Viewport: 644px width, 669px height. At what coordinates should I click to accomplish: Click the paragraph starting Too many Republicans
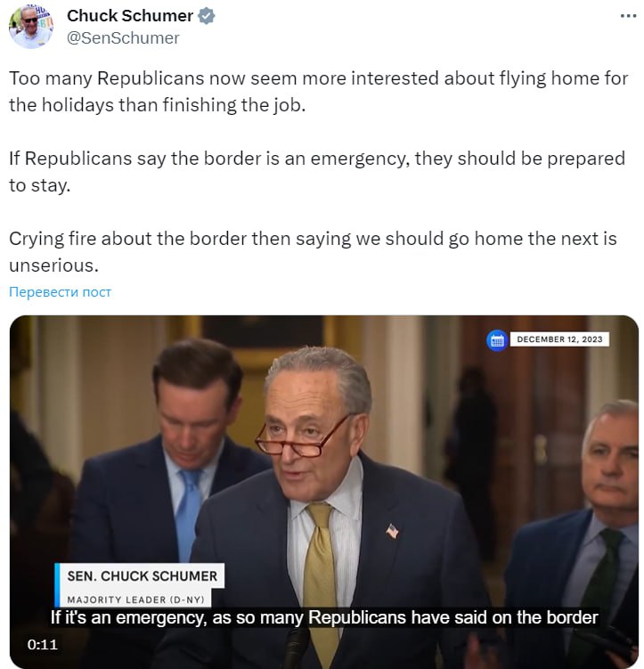pos(318,92)
